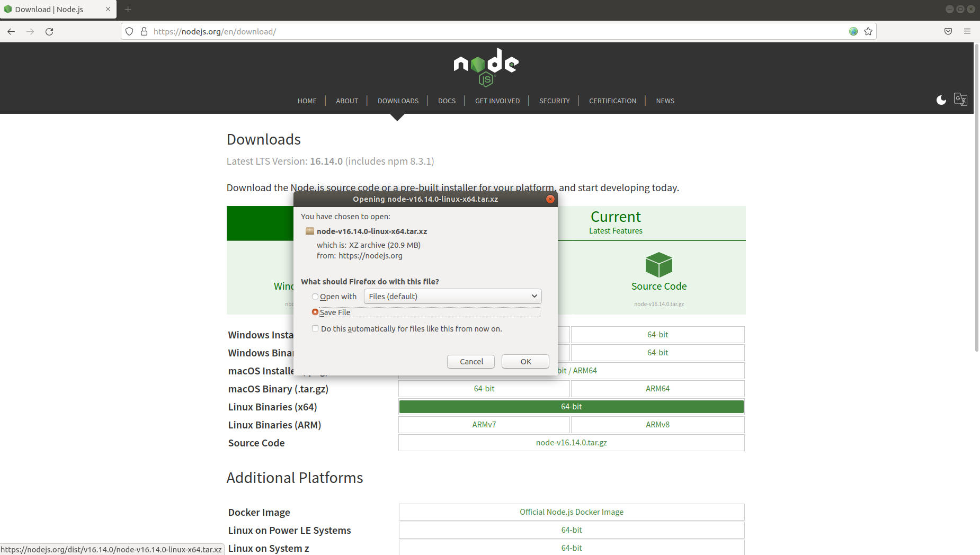This screenshot has width=980, height=555.
Task: Download Linux Binaries ARMv8
Action: click(x=657, y=425)
